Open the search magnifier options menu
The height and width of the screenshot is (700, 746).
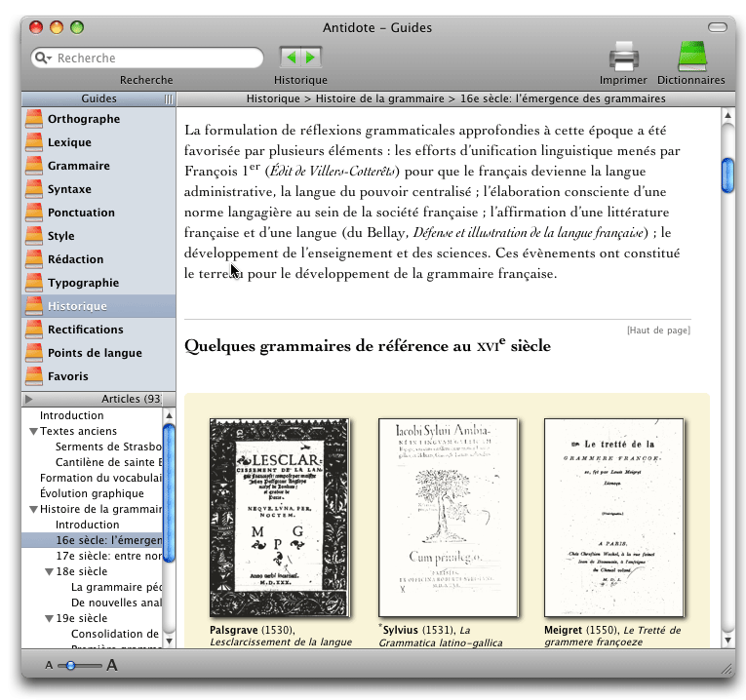click(43, 58)
